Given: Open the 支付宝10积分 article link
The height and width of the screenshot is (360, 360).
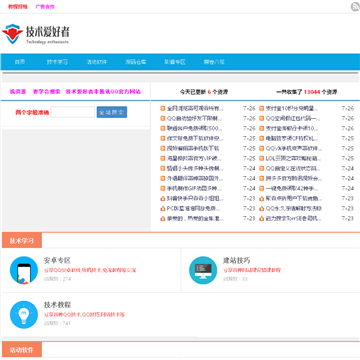Looking at the screenshot, I should [x=292, y=108].
